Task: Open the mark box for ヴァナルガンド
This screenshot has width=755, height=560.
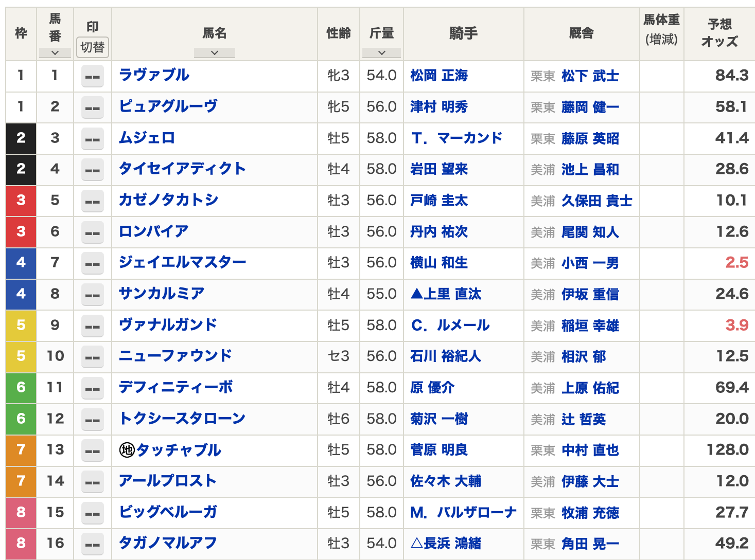Action: [x=93, y=326]
